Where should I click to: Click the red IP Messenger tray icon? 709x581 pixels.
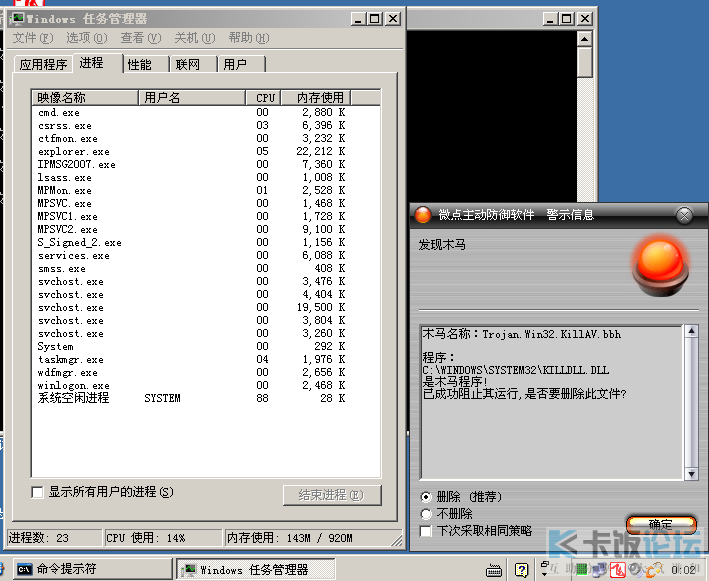pyautogui.click(x=618, y=570)
